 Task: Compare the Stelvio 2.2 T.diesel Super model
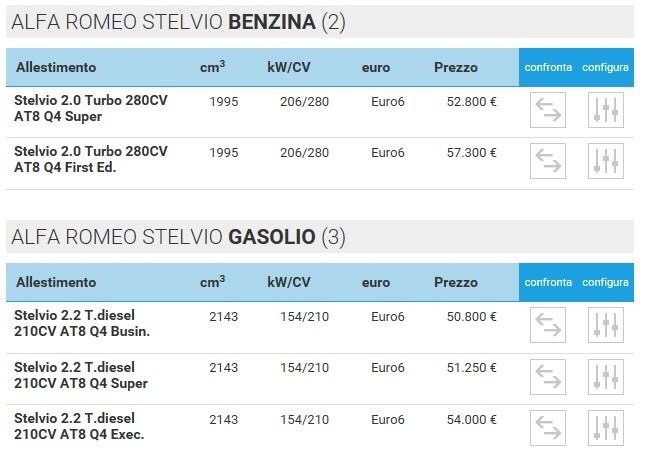(548, 376)
